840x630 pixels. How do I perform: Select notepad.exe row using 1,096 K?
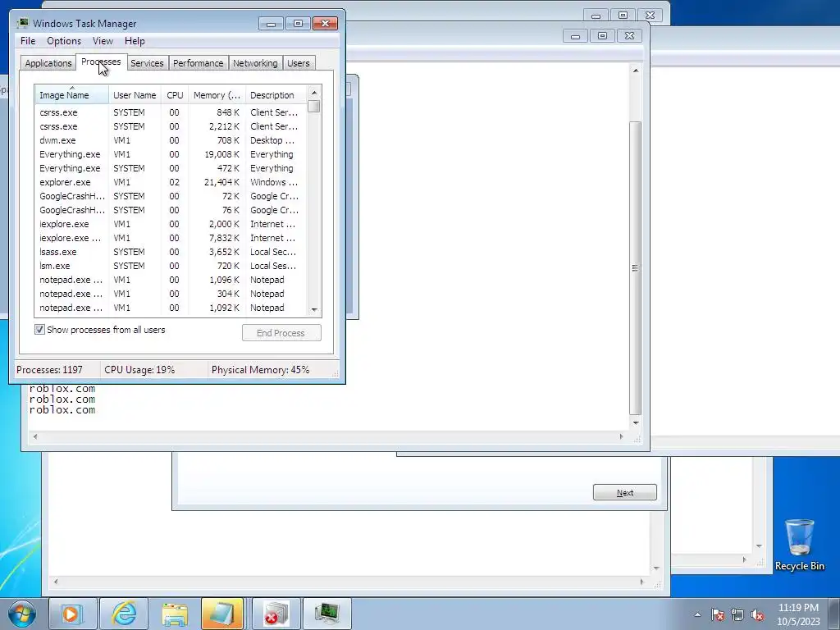click(x=171, y=280)
